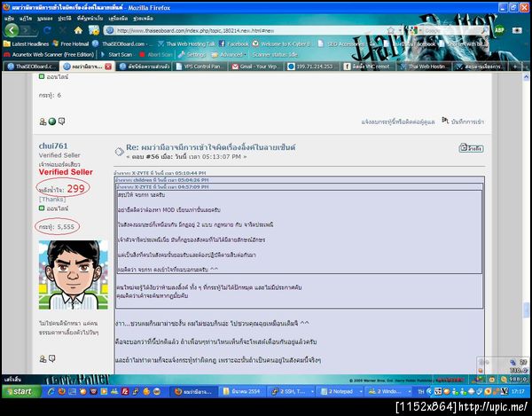Click the Google search box

coord(450,30)
